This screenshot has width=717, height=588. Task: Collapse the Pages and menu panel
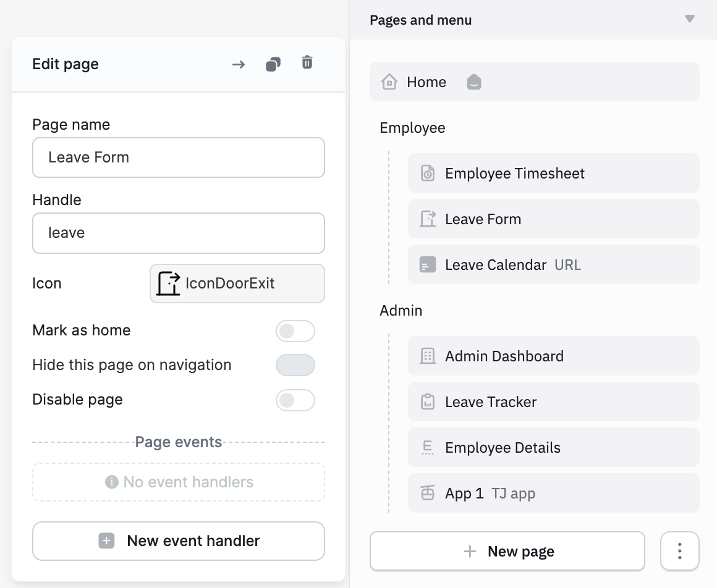coord(690,19)
